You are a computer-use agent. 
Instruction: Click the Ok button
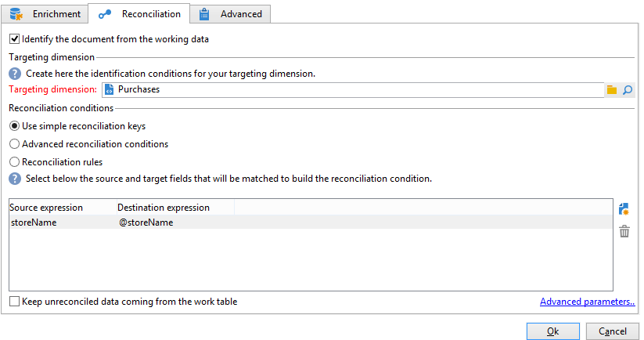[x=552, y=331]
